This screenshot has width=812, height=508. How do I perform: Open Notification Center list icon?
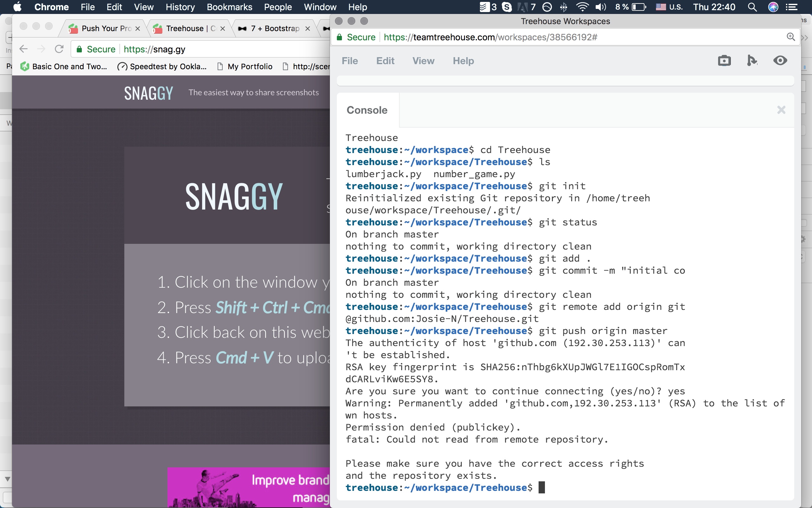coord(792,7)
